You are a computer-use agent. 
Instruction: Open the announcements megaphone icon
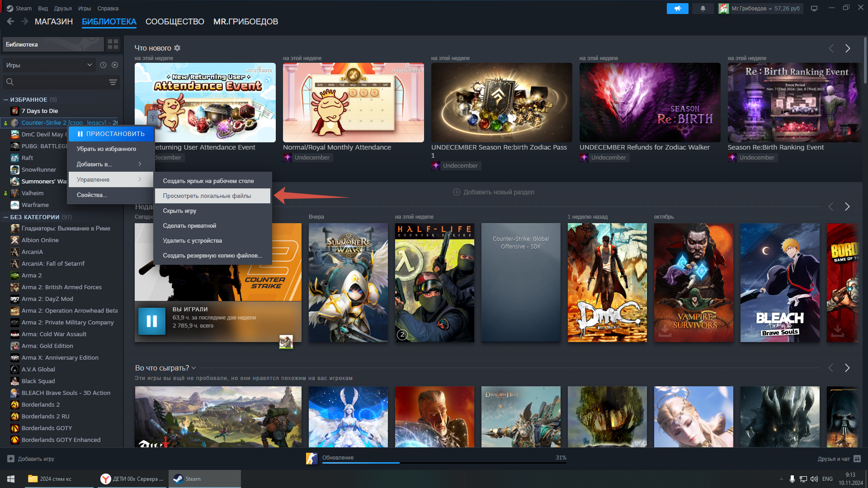677,9
